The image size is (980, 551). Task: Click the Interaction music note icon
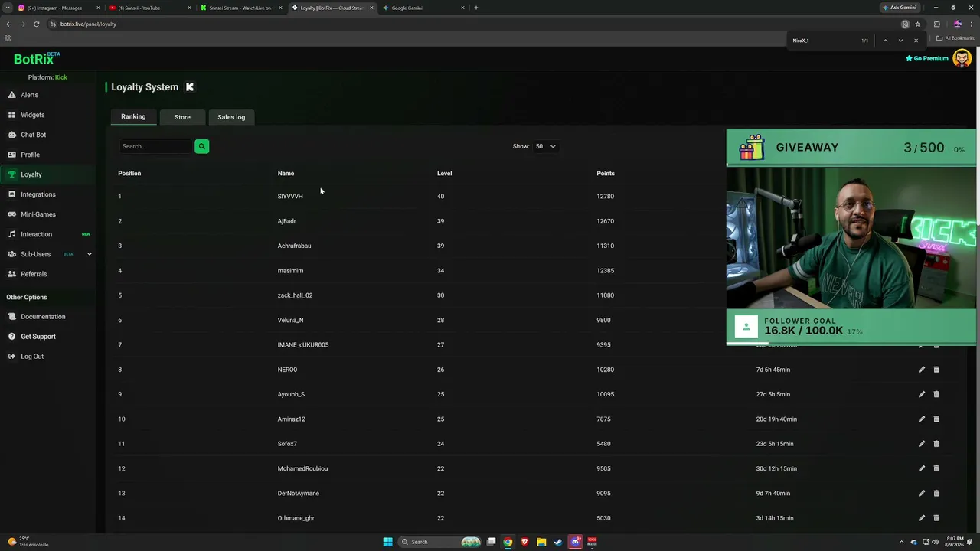tap(11, 234)
